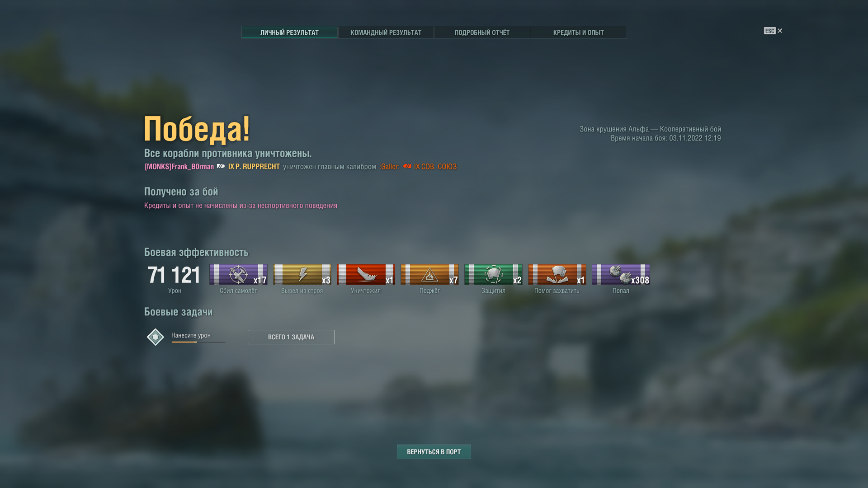Select the incapacitation ribbon x3
This screenshot has width=868, height=488.
pos(302,275)
